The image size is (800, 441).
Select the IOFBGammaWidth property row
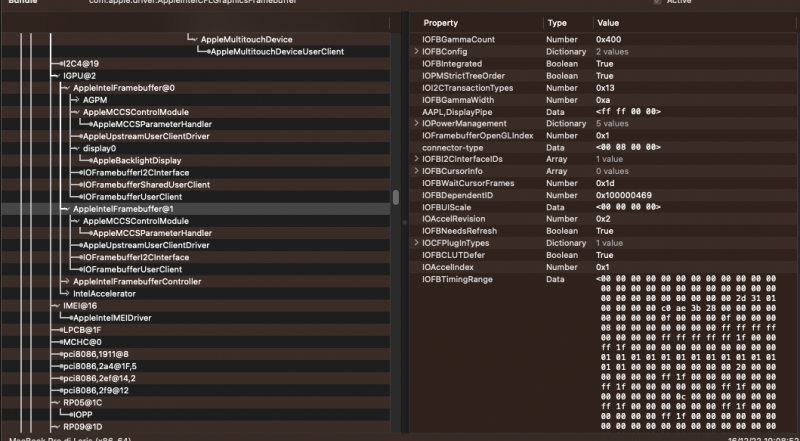[604, 100]
